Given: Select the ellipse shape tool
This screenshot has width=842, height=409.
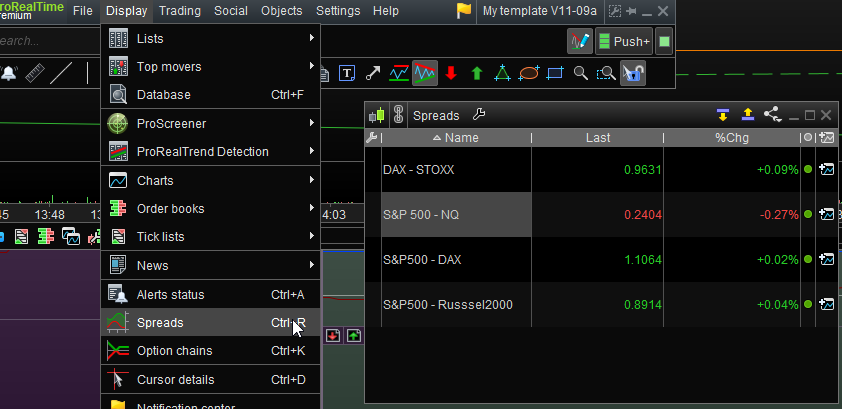Looking at the screenshot, I should 529,73.
